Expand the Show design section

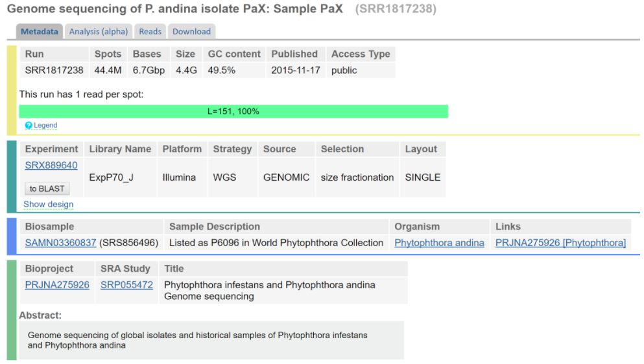click(x=49, y=205)
